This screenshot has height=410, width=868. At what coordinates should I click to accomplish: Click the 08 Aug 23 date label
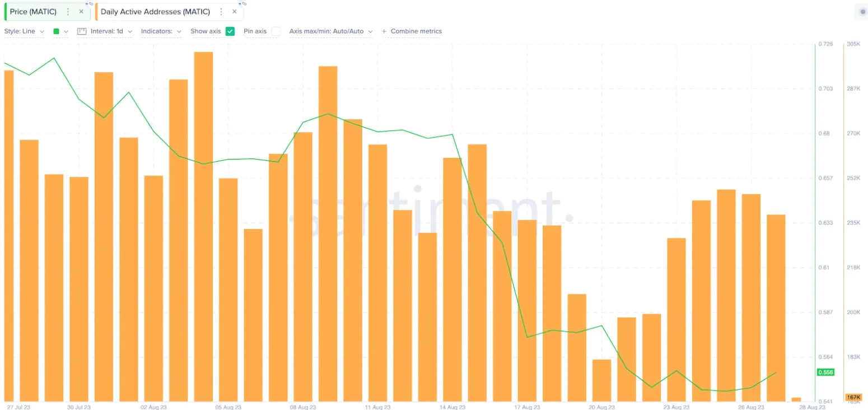303,407
